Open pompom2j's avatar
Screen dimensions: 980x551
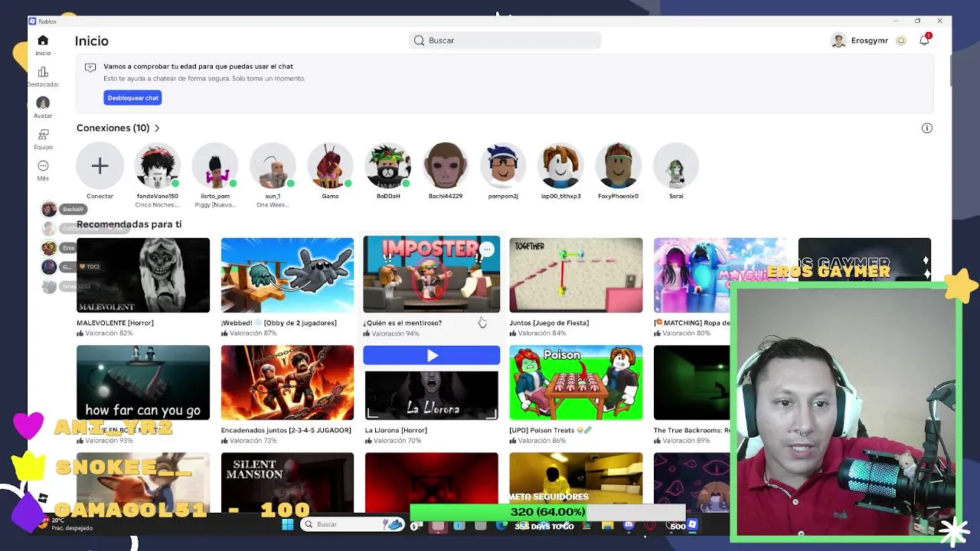(x=503, y=165)
